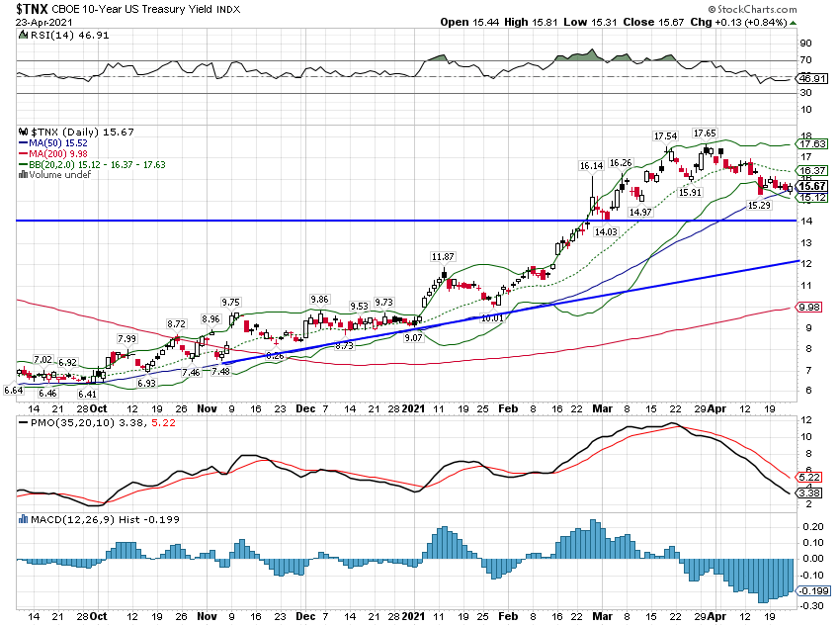Click the 'MA(200) 9.98' legend text

coord(58,154)
